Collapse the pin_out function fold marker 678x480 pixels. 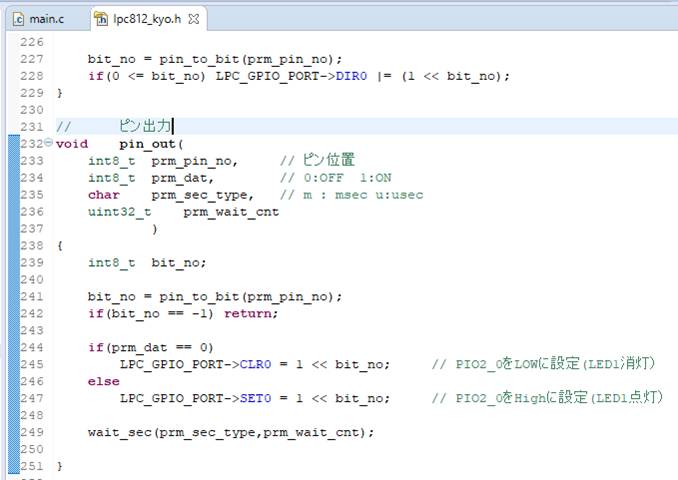coord(50,143)
